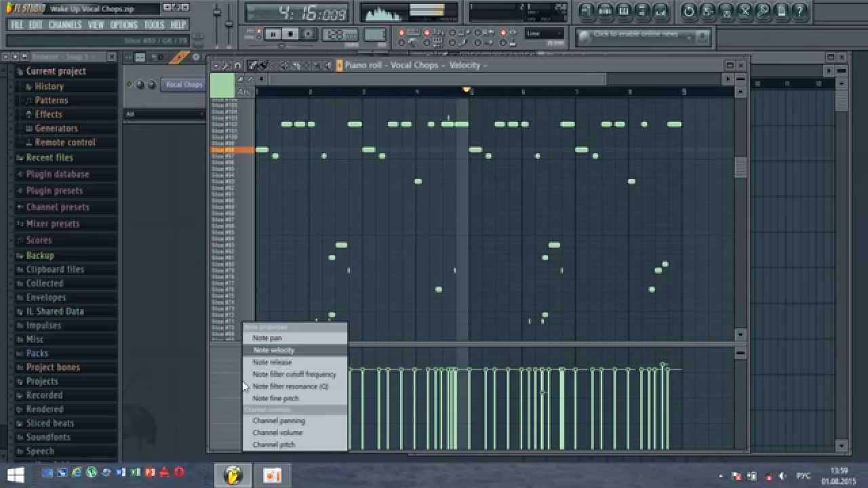Screen dimensions: 868x488
Task: Open the All channel filter dropdown
Action: tap(164, 114)
